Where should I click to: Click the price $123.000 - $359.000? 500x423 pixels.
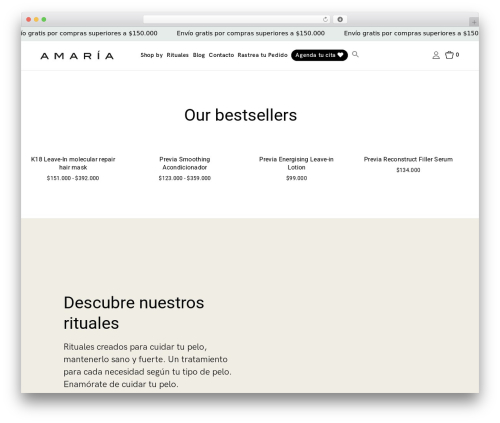(x=185, y=178)
